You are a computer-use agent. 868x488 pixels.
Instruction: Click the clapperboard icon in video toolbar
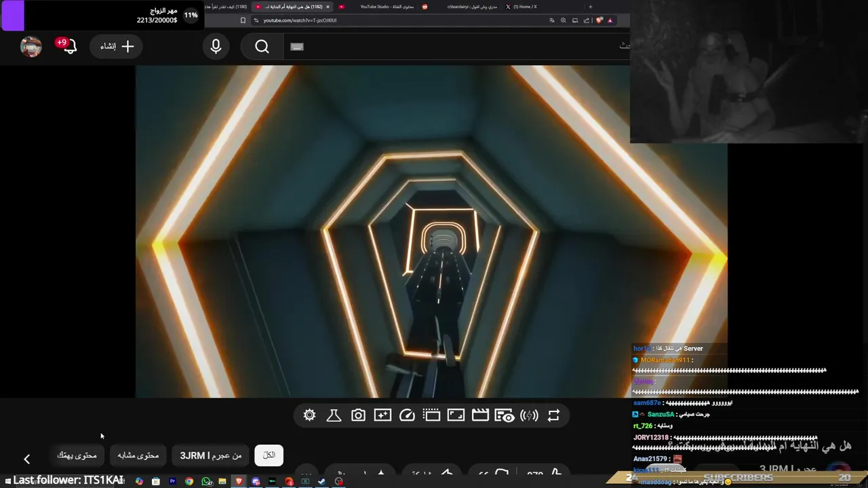480,415
